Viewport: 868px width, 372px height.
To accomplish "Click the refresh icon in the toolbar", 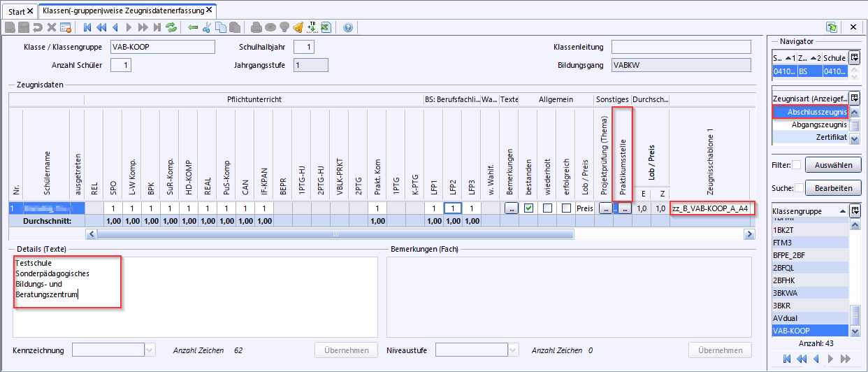I will pos(171,27).
